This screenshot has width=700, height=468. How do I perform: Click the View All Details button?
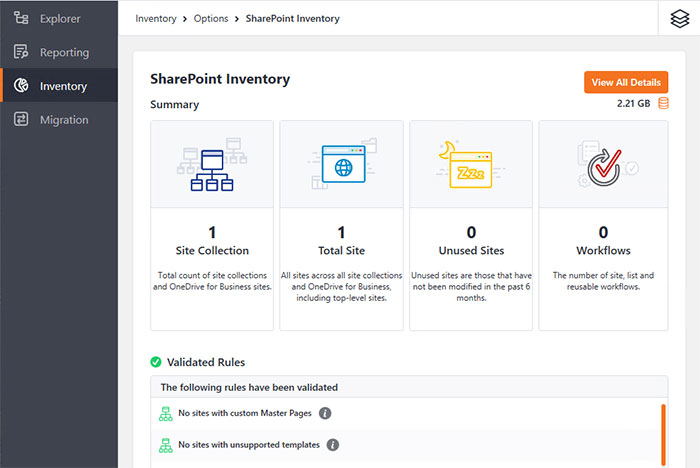click(626, 82)
